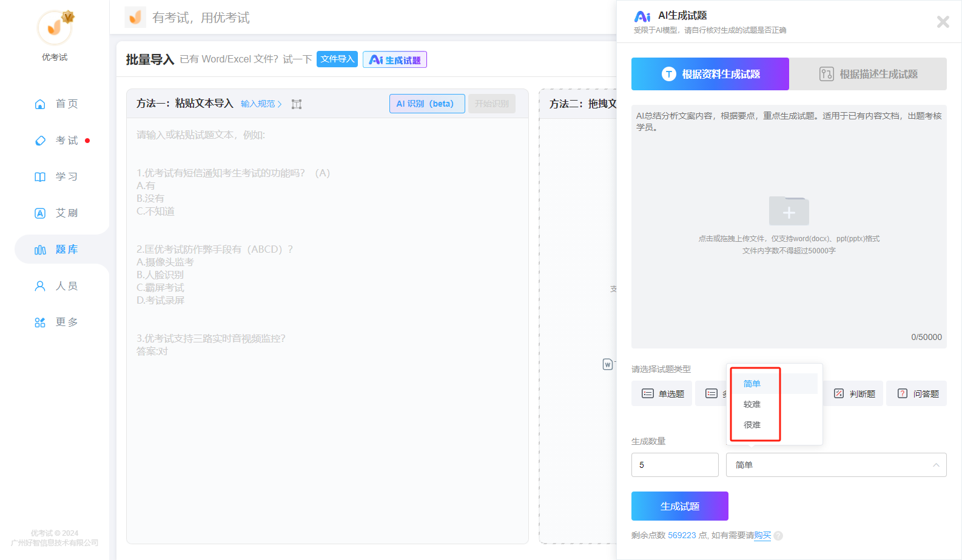The image size is (962, 560).
Task: Open the 首页 home page
Action: [x=56, y=104]
